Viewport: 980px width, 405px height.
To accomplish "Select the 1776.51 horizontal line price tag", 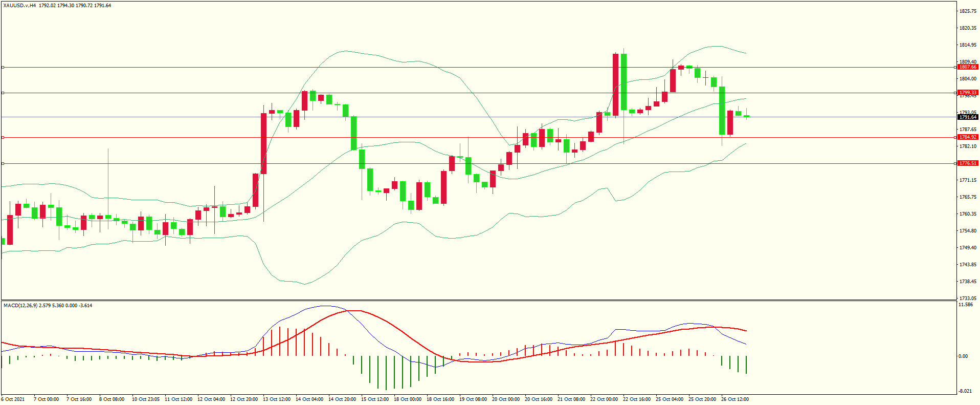I will tap(968, 163).
